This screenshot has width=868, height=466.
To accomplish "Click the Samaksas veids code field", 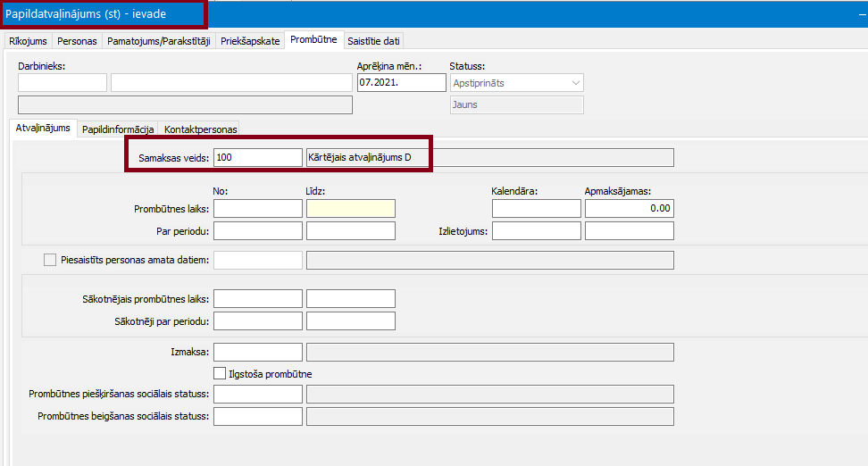I will [258, 158].
